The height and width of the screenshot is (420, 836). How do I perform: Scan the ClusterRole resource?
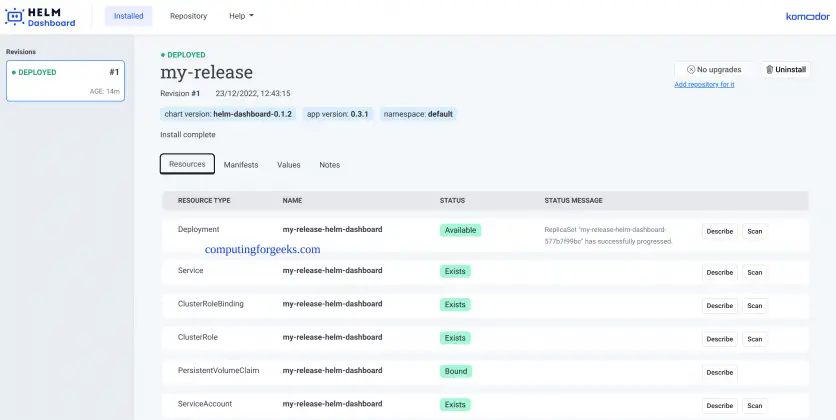755,339
